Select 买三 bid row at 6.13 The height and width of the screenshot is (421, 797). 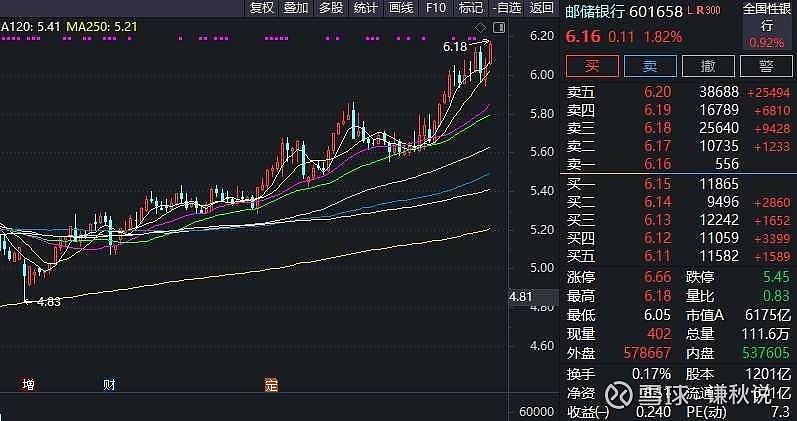pos(678,220)
